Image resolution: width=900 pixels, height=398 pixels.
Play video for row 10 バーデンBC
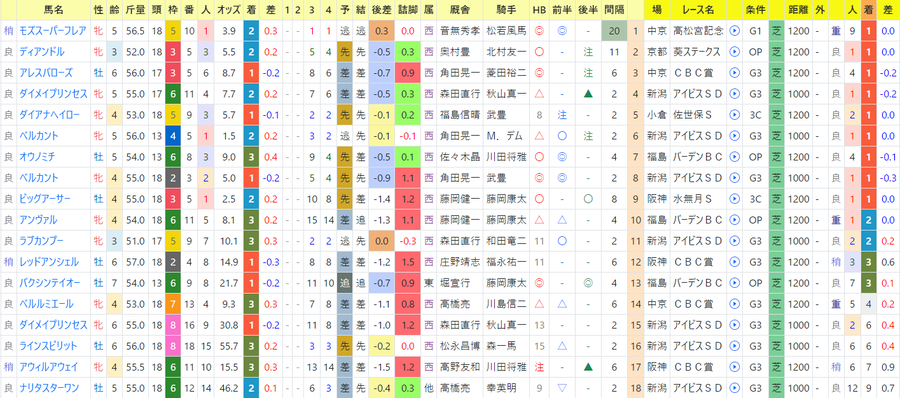pos(734,220)
